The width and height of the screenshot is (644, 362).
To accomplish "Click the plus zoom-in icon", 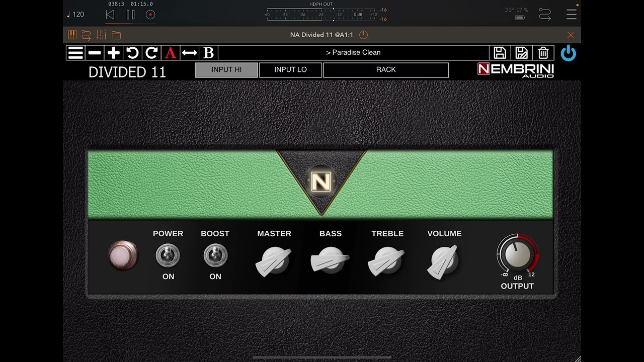I will tap(114, 53).
